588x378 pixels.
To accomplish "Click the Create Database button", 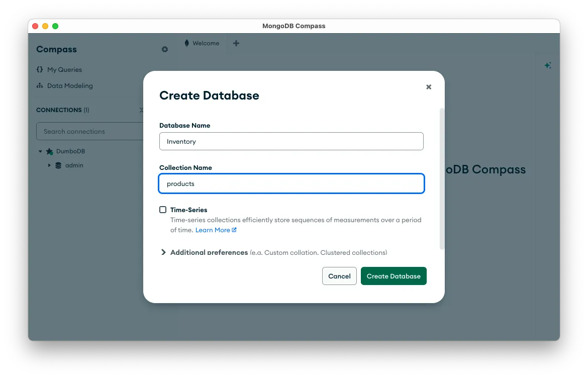I will click(394, 276).
